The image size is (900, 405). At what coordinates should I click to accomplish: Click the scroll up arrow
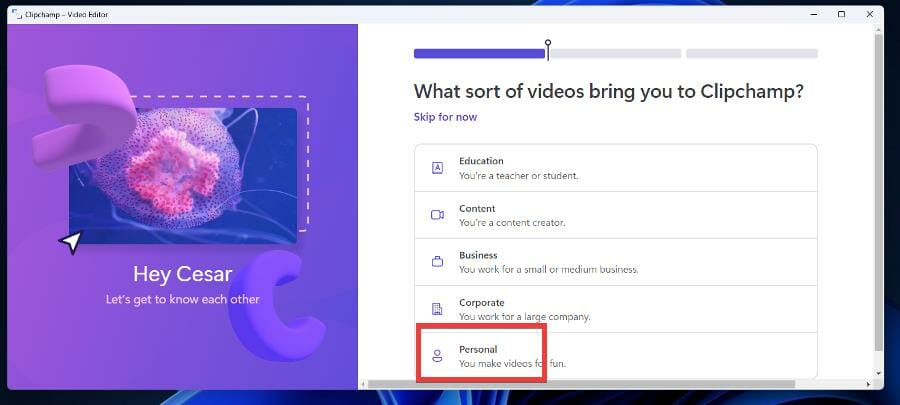(x=878, y=29)
